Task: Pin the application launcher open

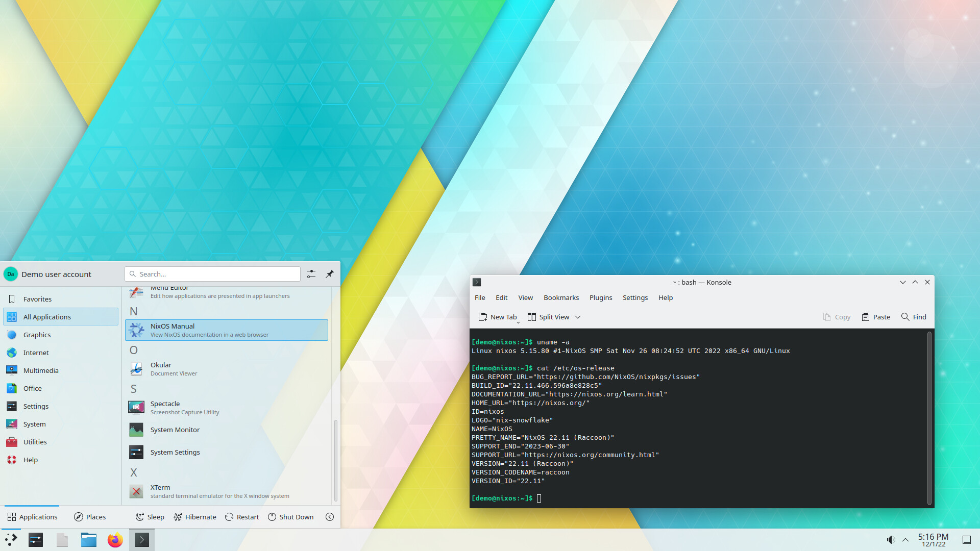Action: pyautogui.click(x=330, y=274)
